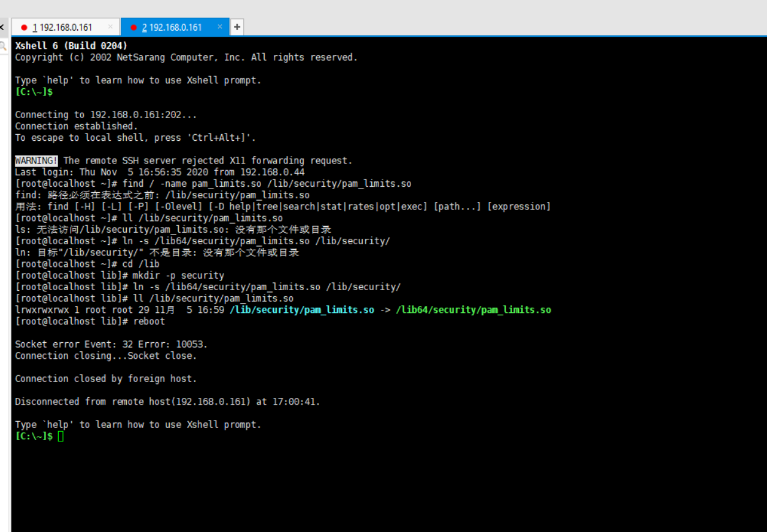767x532 pixels.
Task: Select the active tab 2 192.168.0.161
Action: [172, 27]
